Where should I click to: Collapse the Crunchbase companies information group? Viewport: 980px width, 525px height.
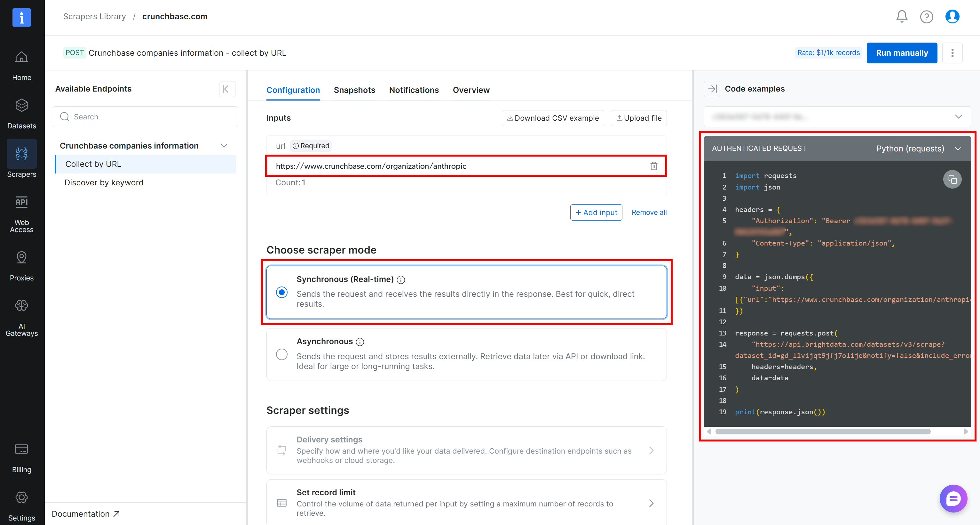[x=224, y=146]
